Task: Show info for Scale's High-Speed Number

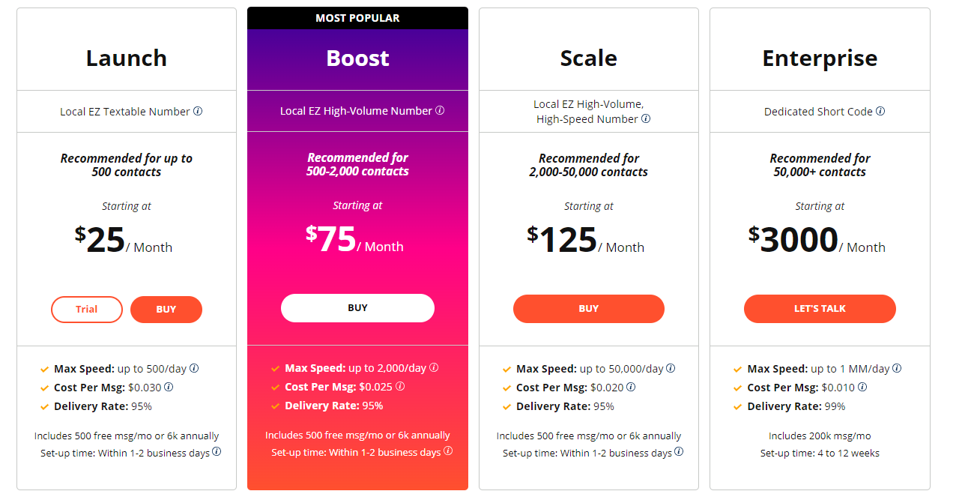Action: click(646, 118)
